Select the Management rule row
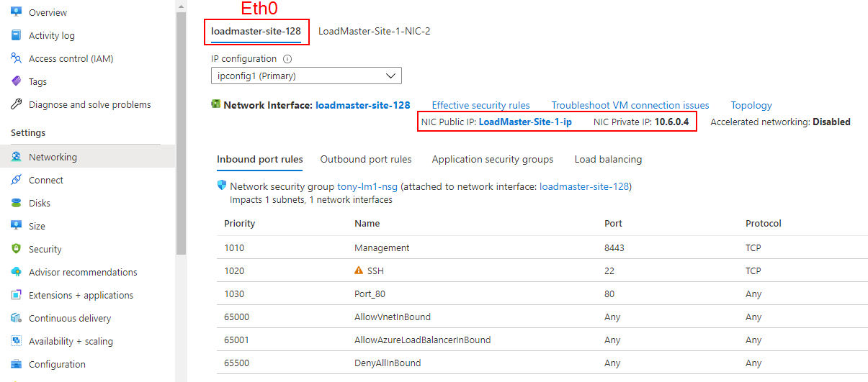868x382 pixels. tap(542, 248)
